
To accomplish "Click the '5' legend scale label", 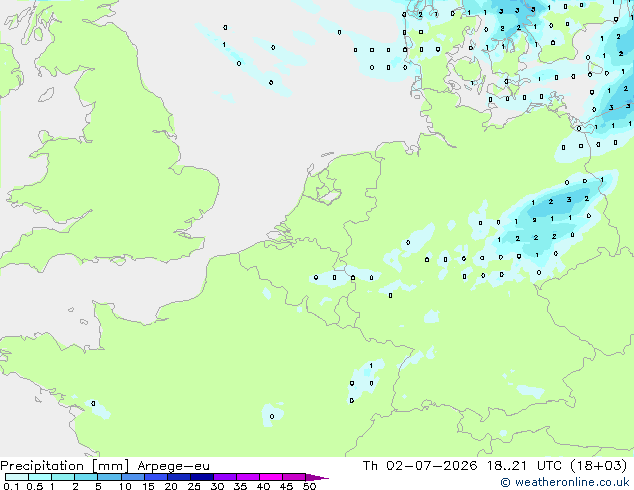I will tap(98, 486).
